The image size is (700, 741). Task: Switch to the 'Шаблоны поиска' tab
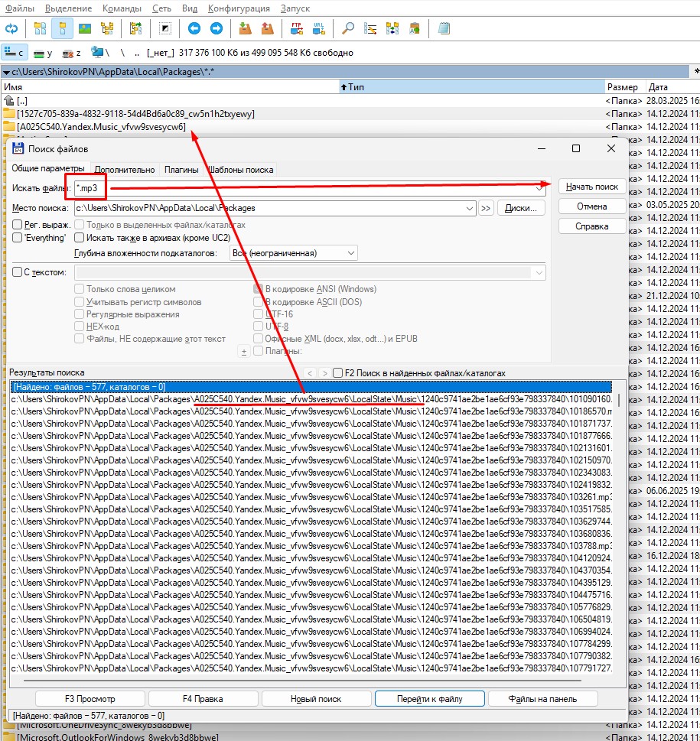pyautogui.click(x=240, y=170)
